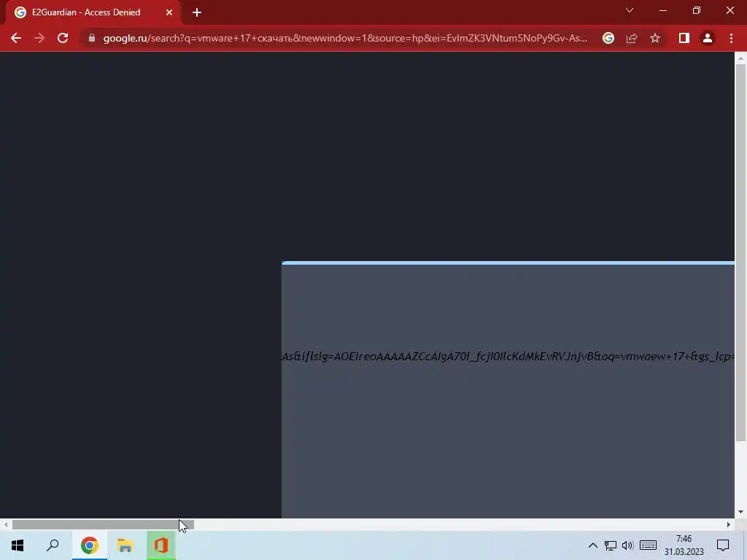Open a new tab
Screen dimensions: 747x560
[x=197, y=12]
